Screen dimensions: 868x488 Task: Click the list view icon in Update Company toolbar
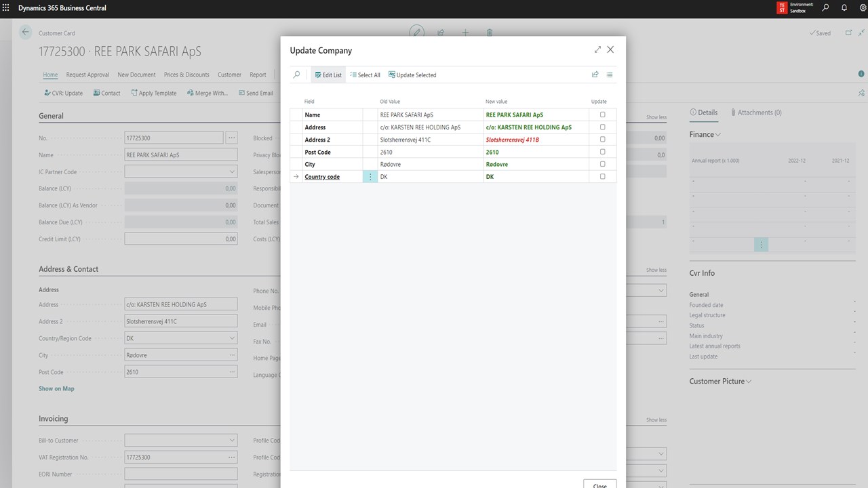(x=610, y=75)
